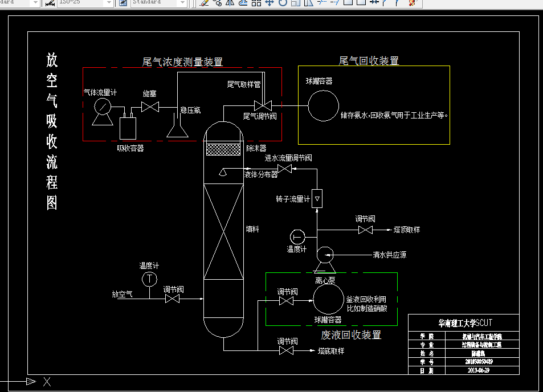Open the Array tool
This screenshot has width=543, height=392.
coord(256,3)
